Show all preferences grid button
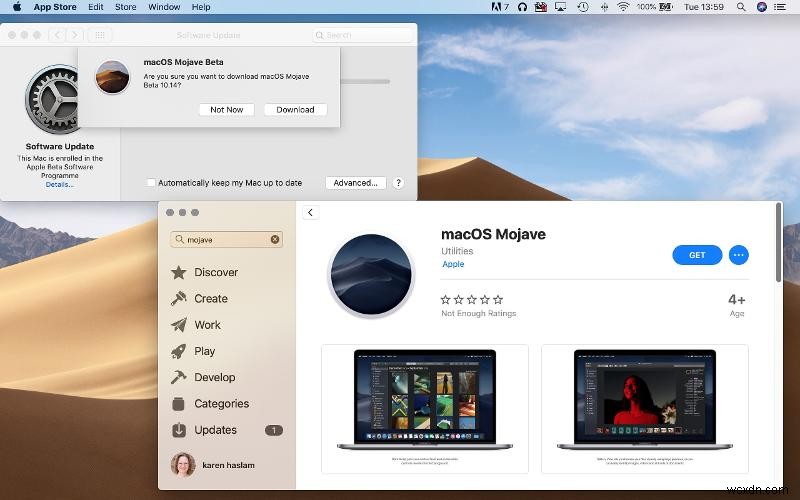This screenshot has height=500, width=800. [x=100, y=35]
